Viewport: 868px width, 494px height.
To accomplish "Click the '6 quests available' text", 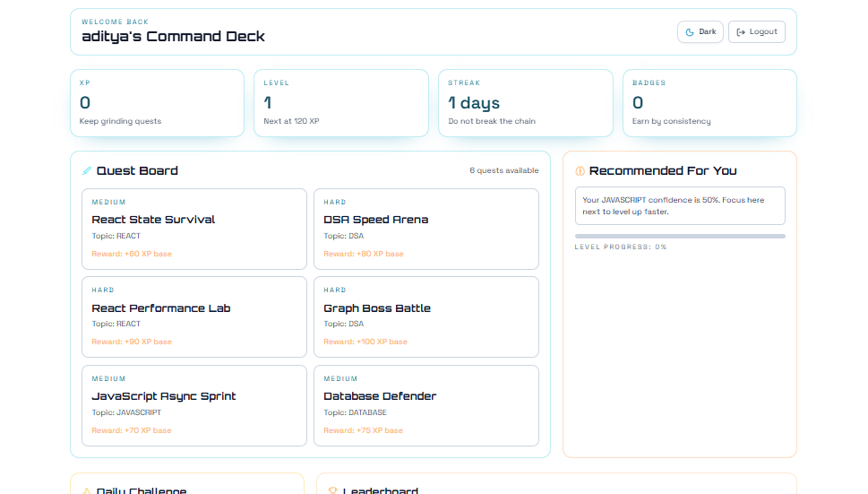I will (x=503, y=170).
